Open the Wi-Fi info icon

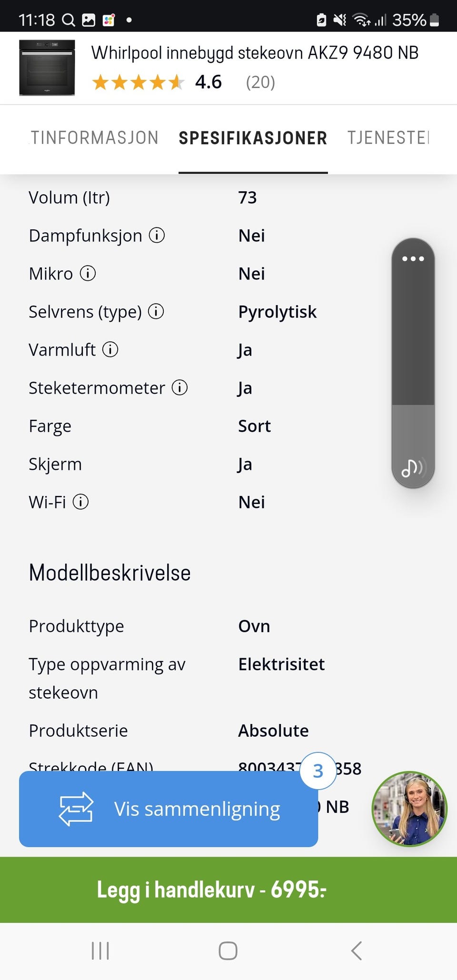pos(80,502)
